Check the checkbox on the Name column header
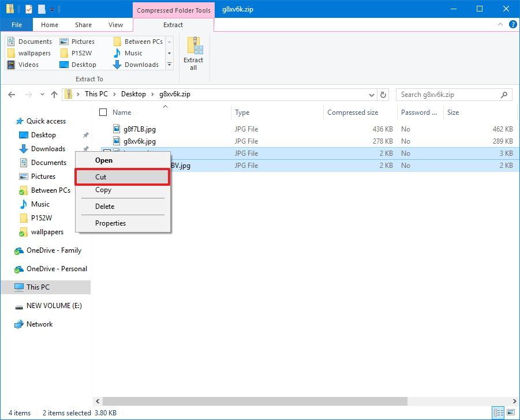 tap(103, 112)
